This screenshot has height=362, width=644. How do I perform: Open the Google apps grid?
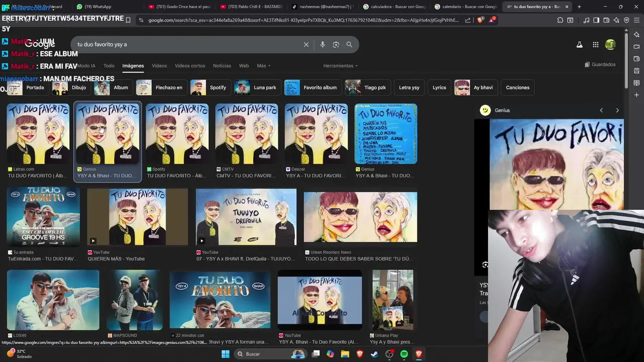point(596,44)
